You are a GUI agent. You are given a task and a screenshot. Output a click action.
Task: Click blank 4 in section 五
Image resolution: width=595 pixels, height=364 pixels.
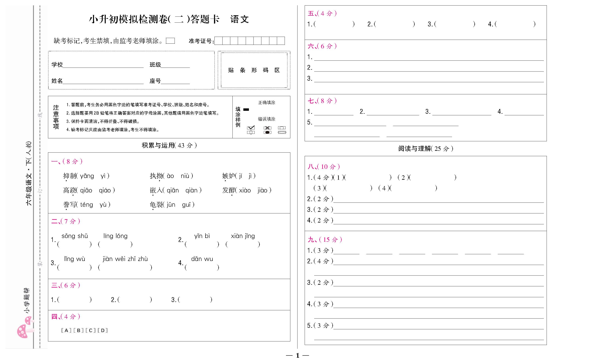pyautogui.click(x=515, y=24)
